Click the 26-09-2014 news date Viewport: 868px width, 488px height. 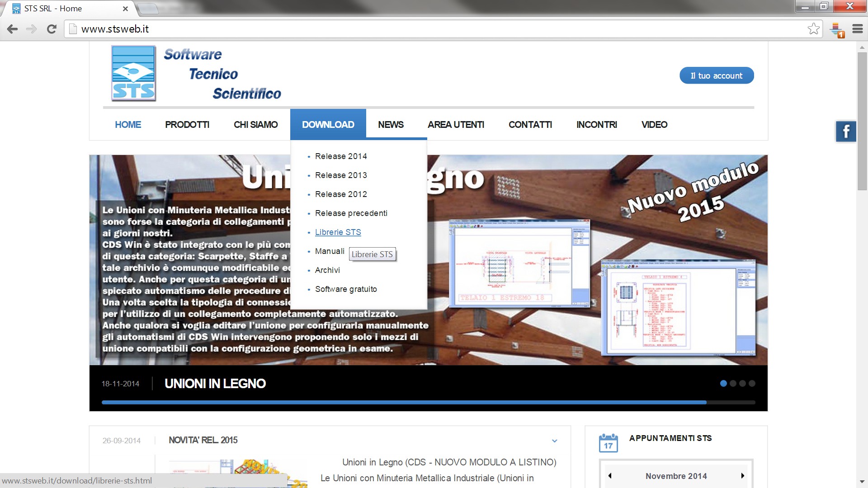click(x=121, y=441)
